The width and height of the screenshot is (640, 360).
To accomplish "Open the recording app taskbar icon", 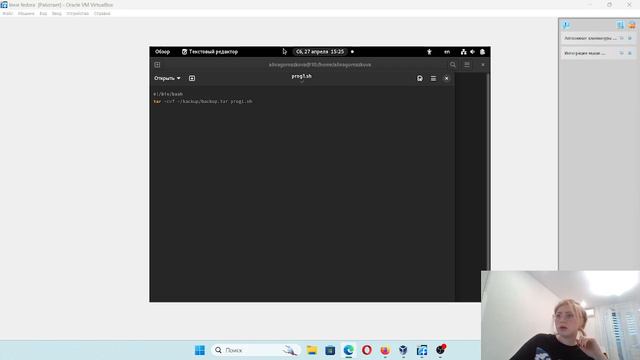I will point(440,350).
